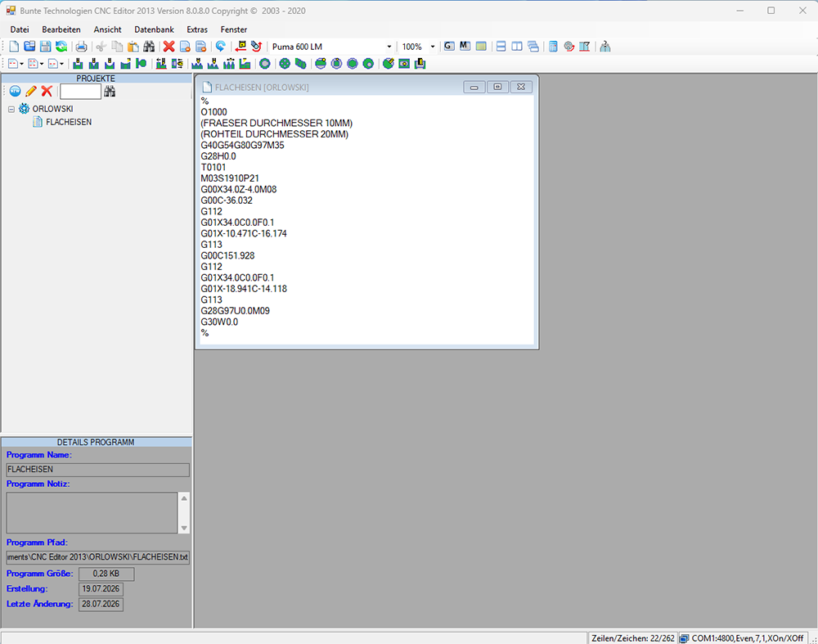The width and height of the screenshot is (818, 644).
Task: Click code line G40G54G80G97M35
Action: [x=243, y=145]
